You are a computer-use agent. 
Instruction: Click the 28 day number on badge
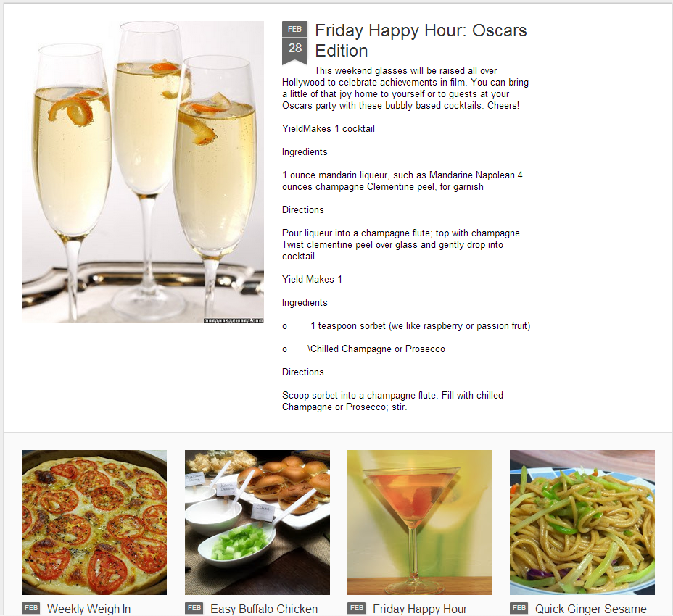[295, 48]
